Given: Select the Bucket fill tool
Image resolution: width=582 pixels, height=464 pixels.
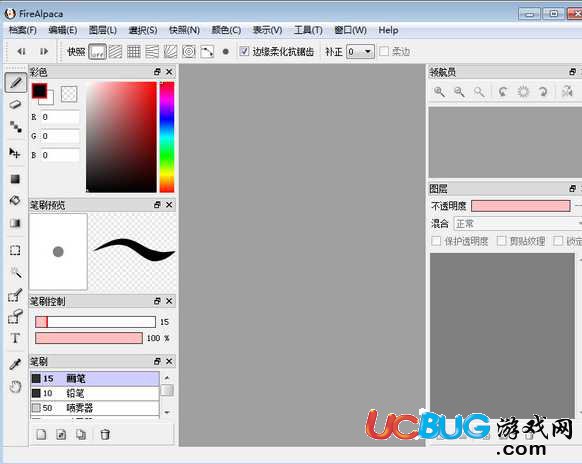Looking at the screenshot, I should click(15, 200).
